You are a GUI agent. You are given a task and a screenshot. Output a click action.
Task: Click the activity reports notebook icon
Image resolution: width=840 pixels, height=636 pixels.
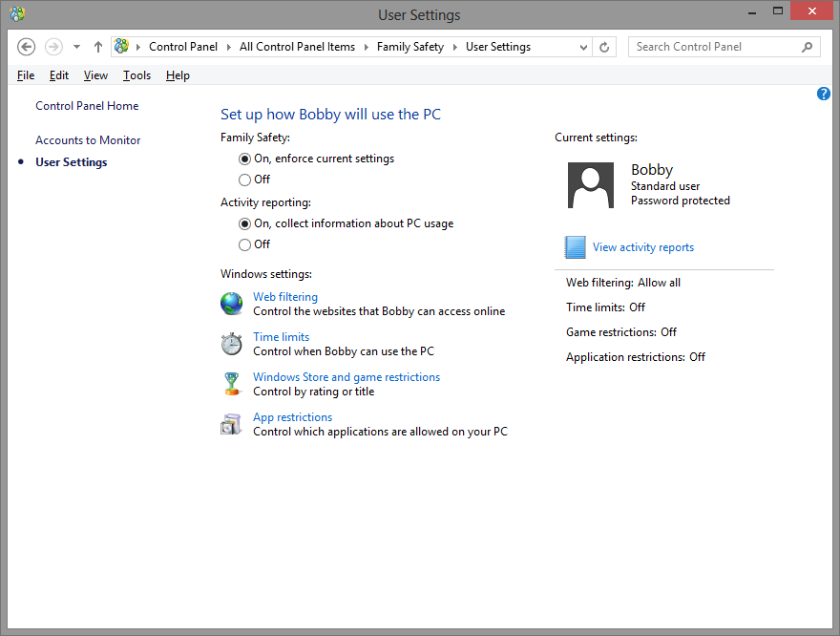point(576,247)
